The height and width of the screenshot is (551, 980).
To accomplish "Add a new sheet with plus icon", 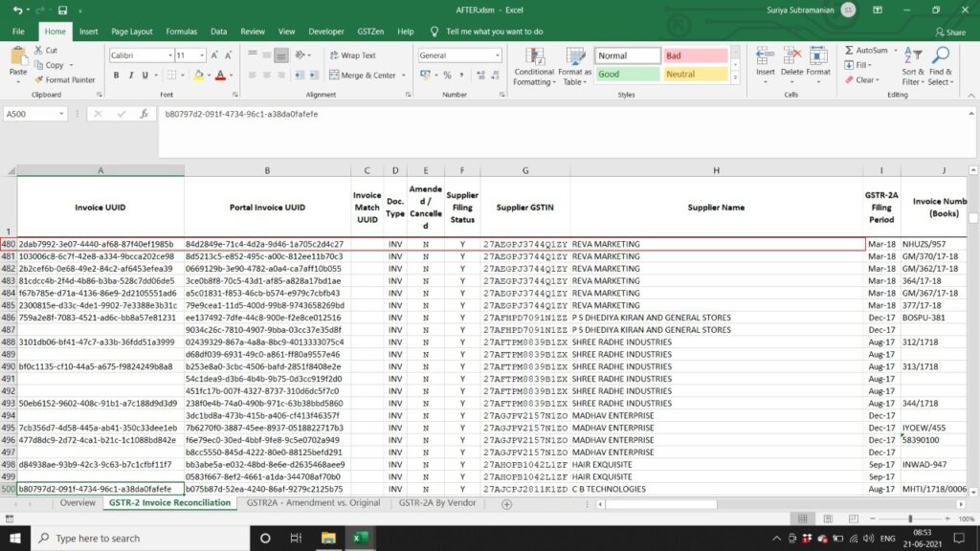I will tap(507, 504).
